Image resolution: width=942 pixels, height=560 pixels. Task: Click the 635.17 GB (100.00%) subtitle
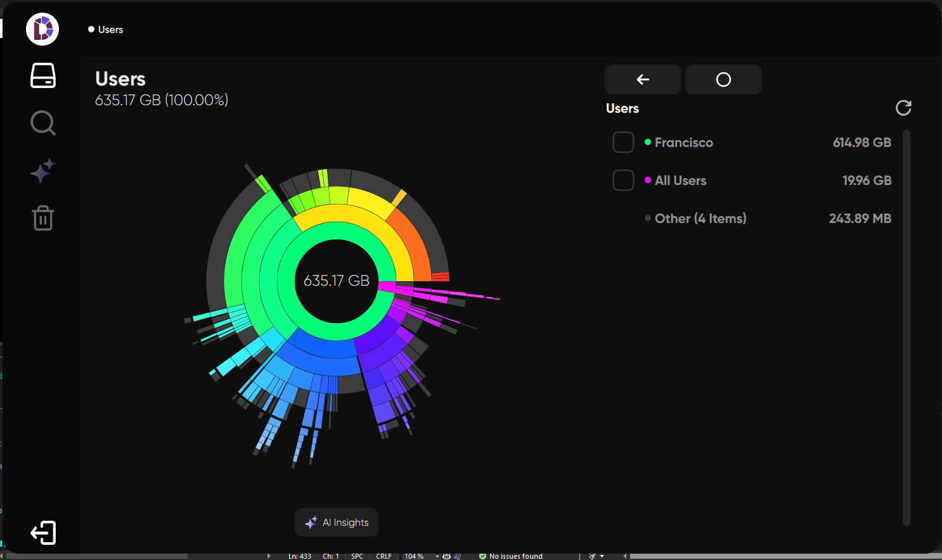pos(162,100)
